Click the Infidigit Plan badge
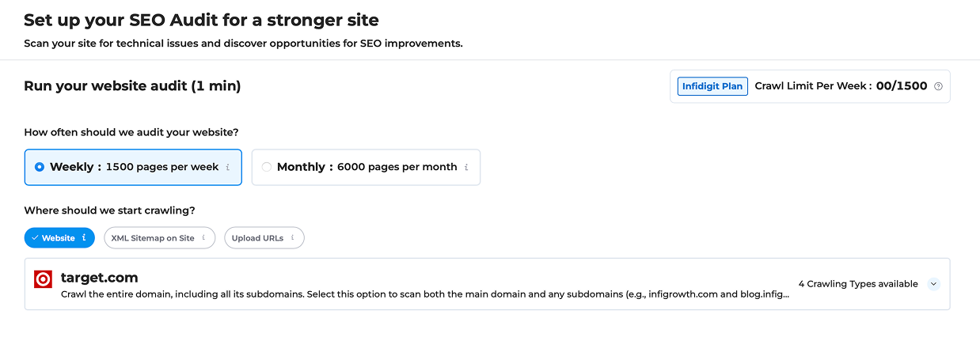980x337 pixels. [x=712, y=86]
